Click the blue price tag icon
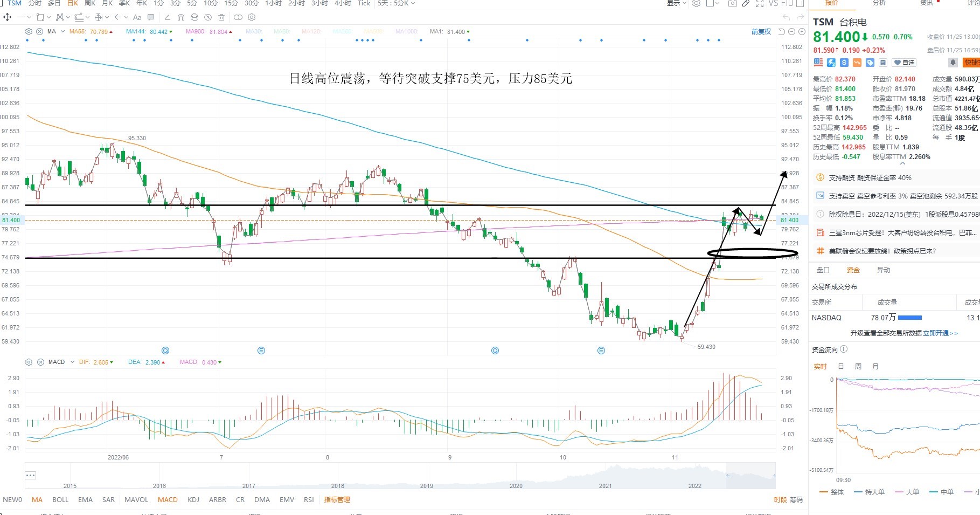Screen dimensions: 980x515 click(x=870, y=63)
